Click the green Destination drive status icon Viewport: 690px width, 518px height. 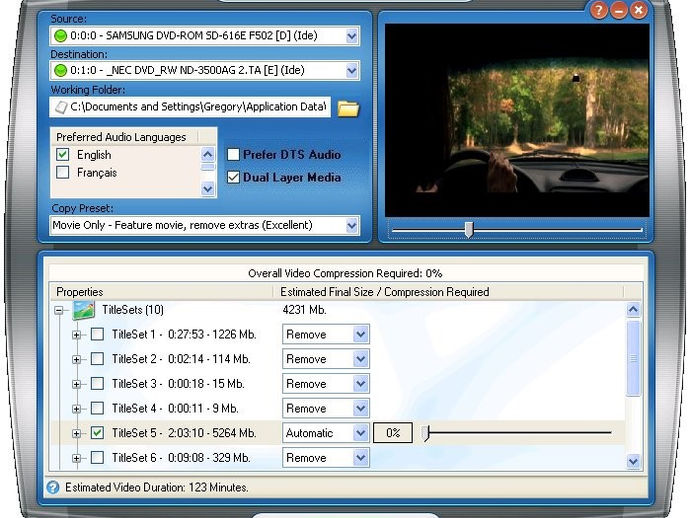60,70
